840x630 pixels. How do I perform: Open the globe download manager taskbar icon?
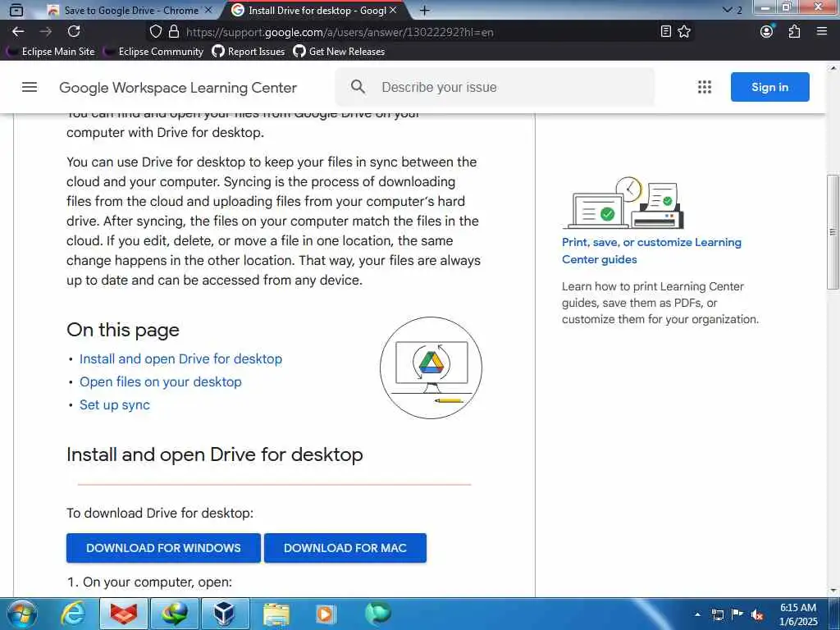pyautogui.click(x=176, y=614)
